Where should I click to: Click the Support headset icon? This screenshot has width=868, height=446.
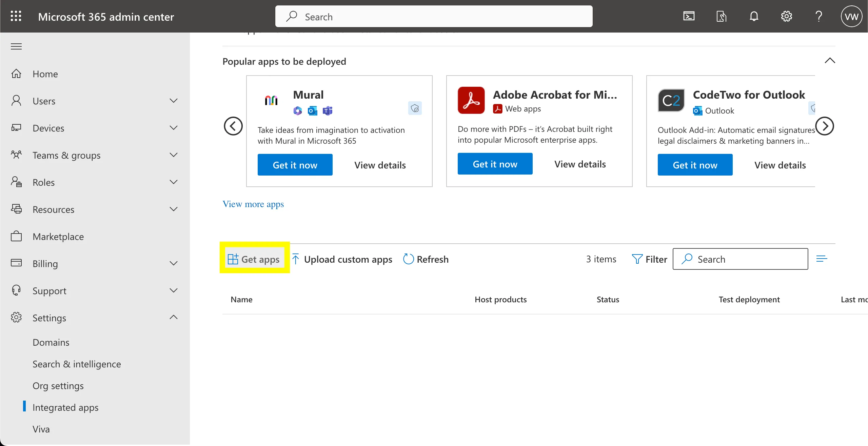[16, 290]
